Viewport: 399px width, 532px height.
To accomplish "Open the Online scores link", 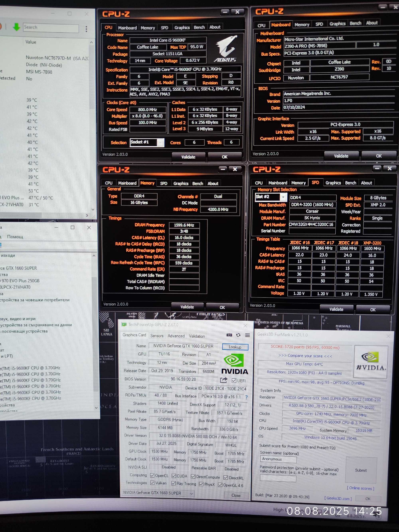I will tap(360, 488).
